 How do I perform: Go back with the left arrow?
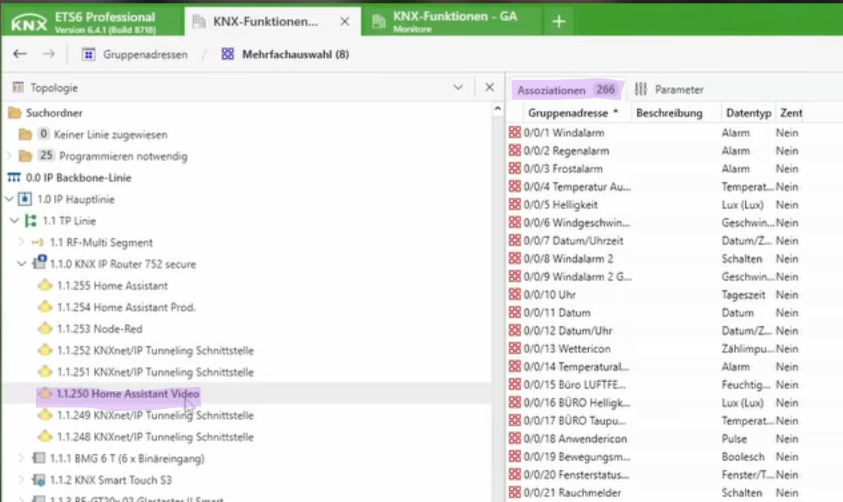(x=20, y=54)
